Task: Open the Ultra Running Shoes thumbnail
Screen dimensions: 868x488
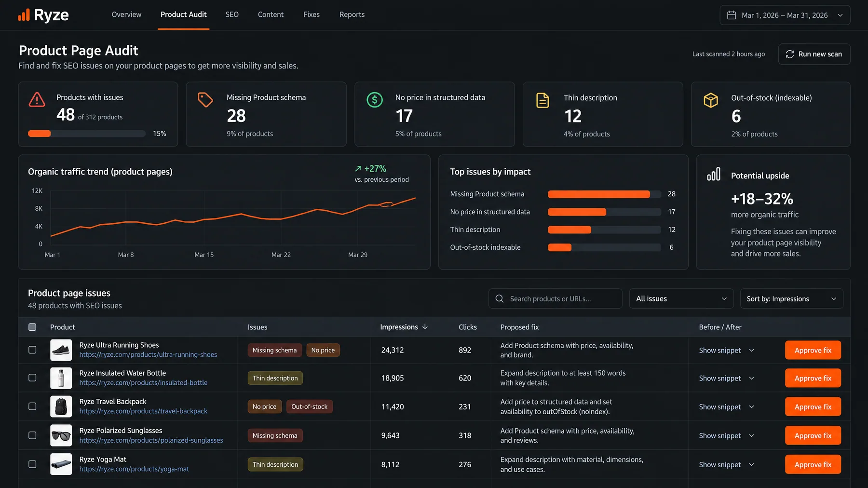Action: (61, 350)
